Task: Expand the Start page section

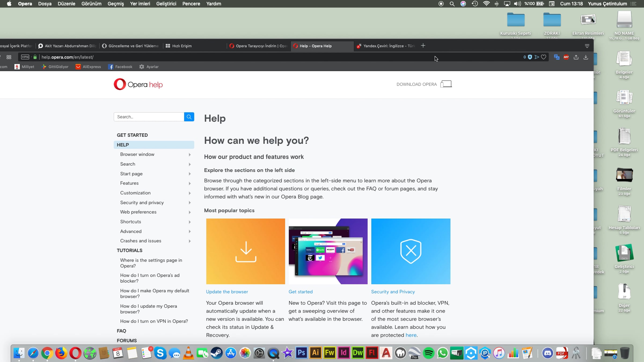Action: (189, 174)
